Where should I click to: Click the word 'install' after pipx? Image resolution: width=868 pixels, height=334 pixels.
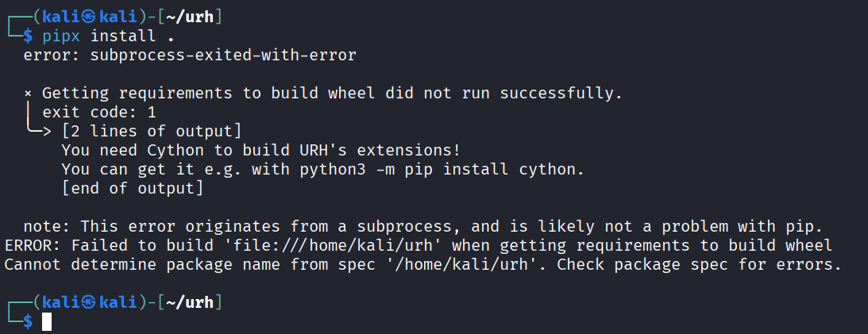[119, 36]
